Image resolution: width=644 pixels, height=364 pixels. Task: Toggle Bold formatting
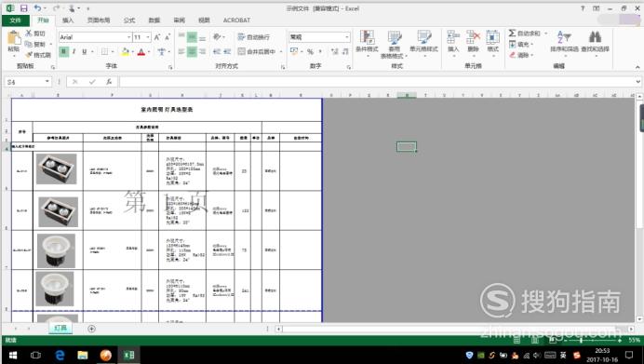63,52
